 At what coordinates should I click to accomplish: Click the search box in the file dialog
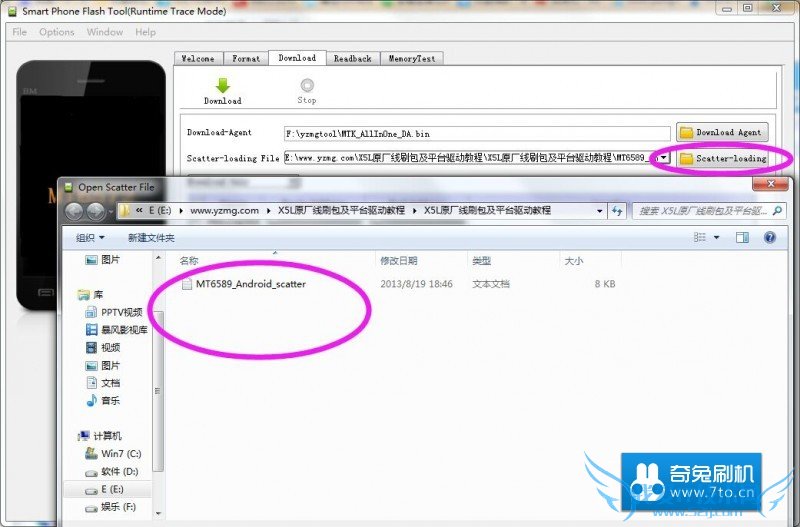709,211
